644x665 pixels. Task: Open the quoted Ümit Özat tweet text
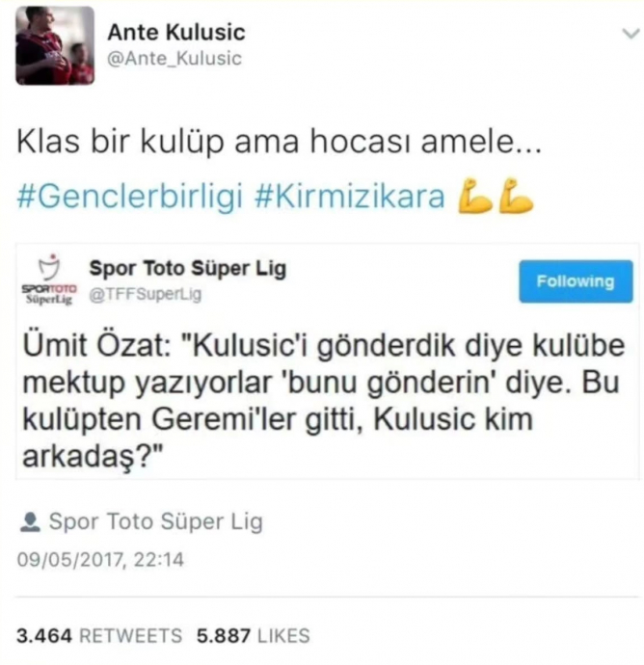tap(323, 401)
